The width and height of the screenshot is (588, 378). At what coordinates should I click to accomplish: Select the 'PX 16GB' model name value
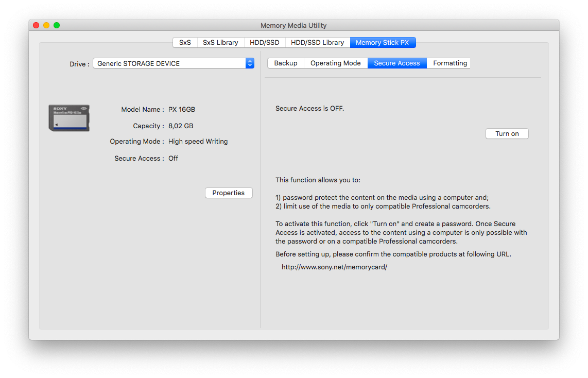click(182, 110)
